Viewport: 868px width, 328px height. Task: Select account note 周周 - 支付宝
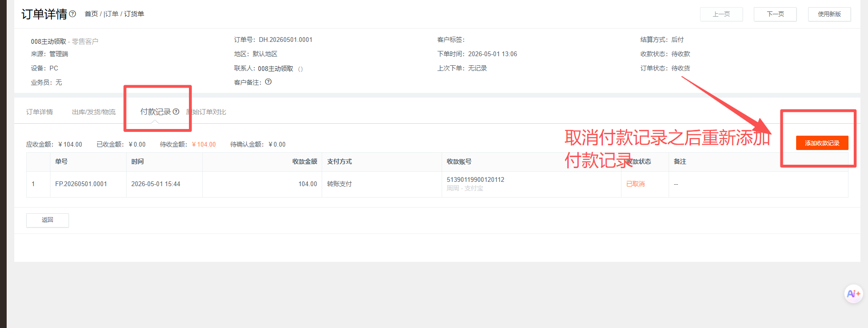pyautogui.click(x=465, y=188)
